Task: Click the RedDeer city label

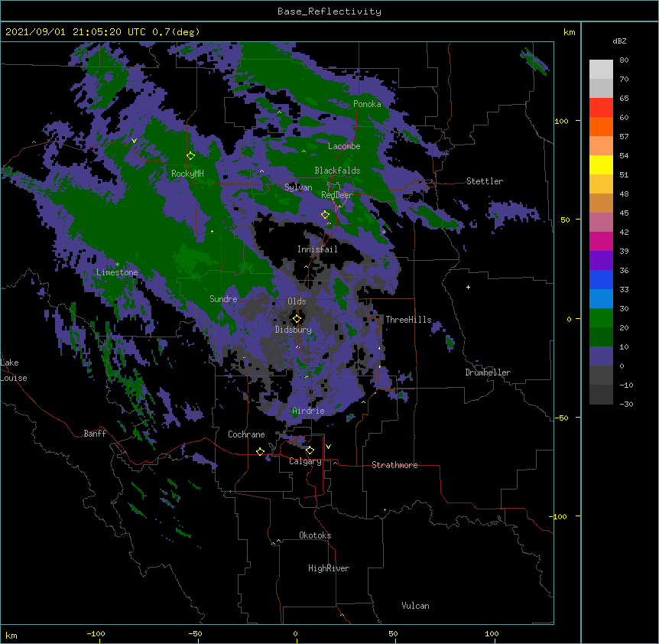Action: click(x=337, y=195)
